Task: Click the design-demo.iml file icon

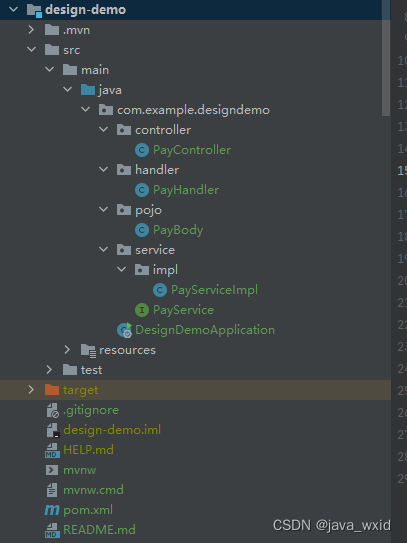Action: coord(53,430)
